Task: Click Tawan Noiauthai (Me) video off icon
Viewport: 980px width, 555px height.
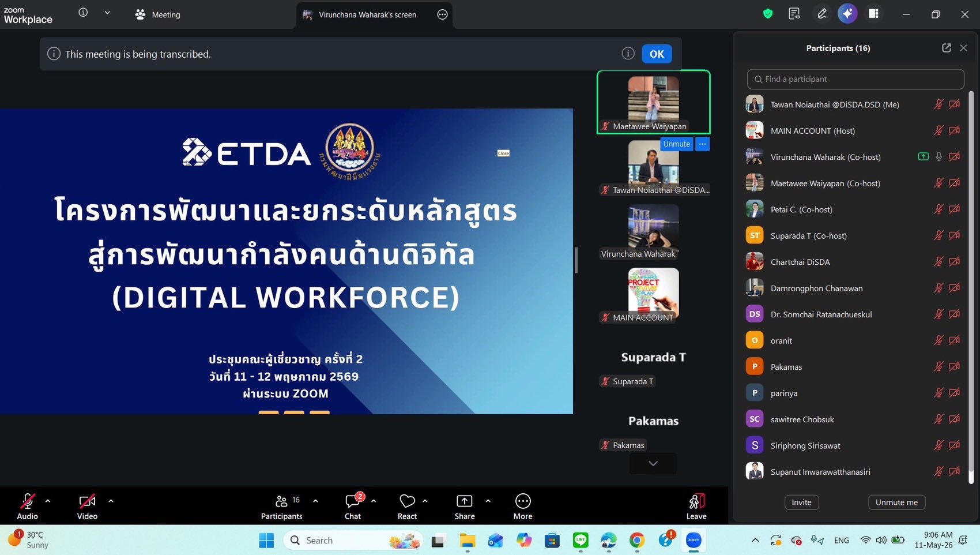Action: pos(955,104)
